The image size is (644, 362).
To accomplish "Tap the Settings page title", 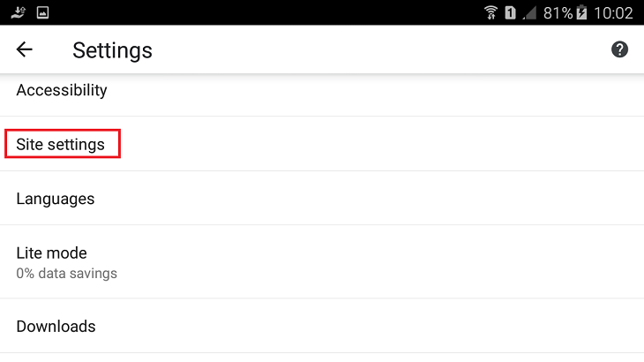I will (112, 50).
